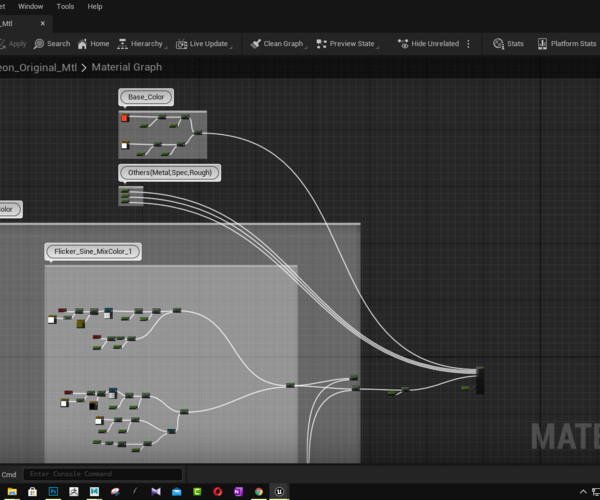600x500 pixels.
Task: Open the Cmd console type dropdown
Action: [x=9, y=475]
